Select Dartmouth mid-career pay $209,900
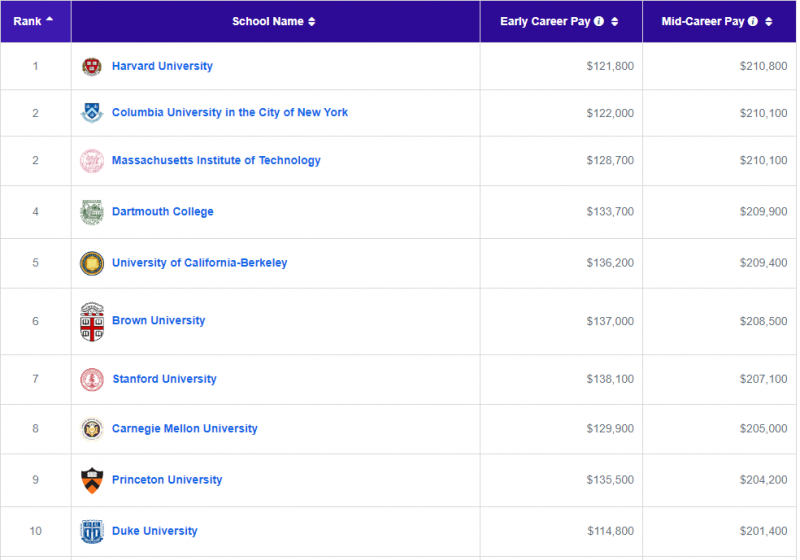The width and height of the screenshot is (800, 560). pos(763,212)
